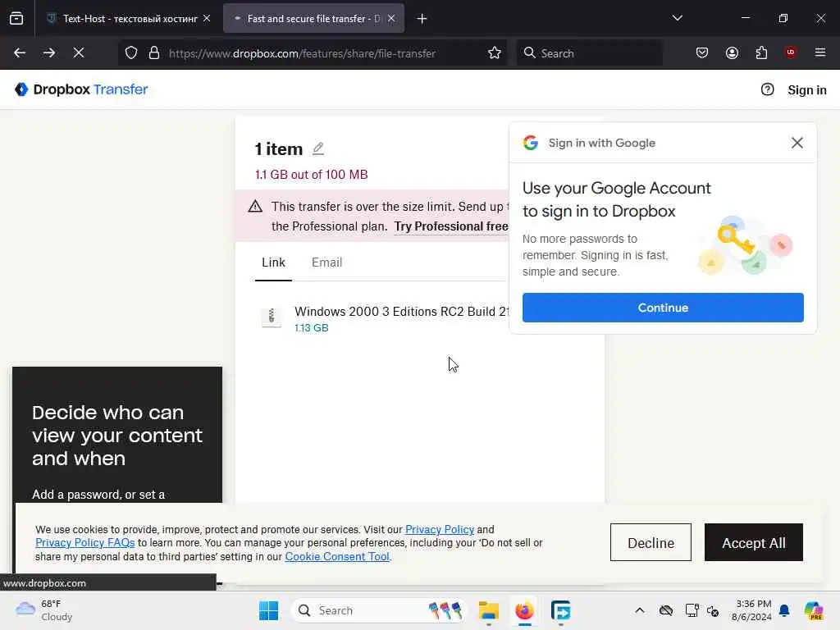Close the Sign in with Google popup
Screen dimensions: 840x630
tap(797, 143)
